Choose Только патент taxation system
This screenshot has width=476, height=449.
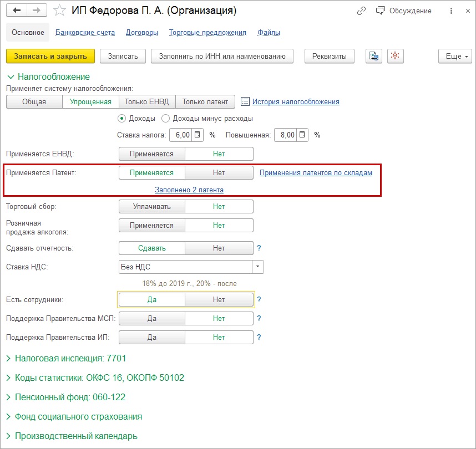(x=205, y=101)
